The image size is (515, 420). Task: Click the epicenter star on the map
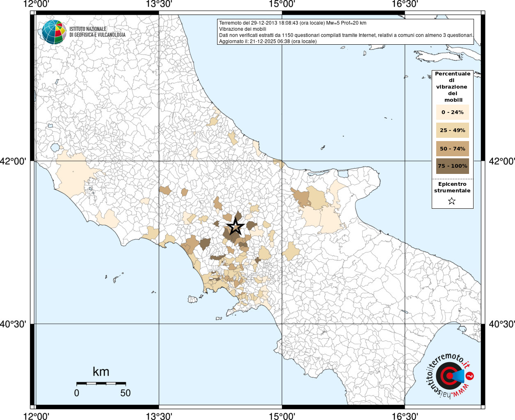(x=235, y=226)
